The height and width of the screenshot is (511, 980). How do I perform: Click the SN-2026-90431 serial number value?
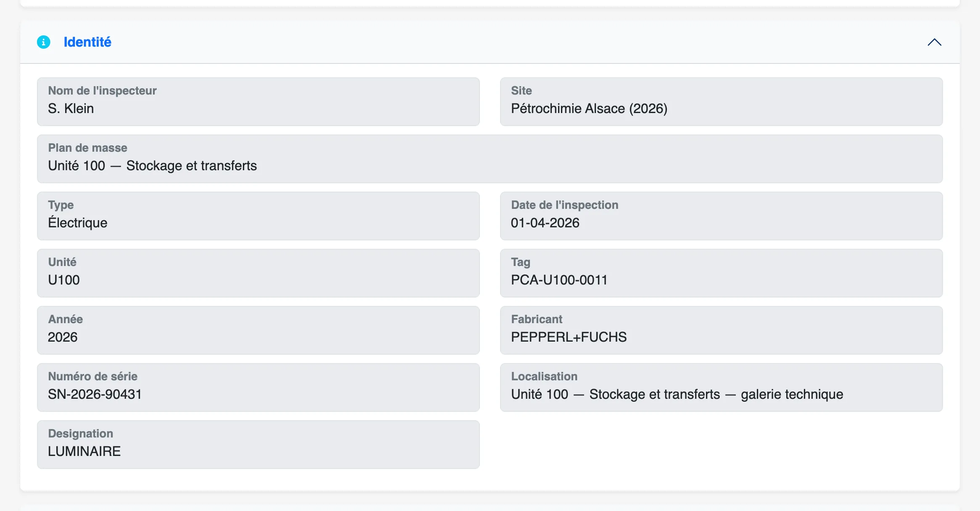click(95, 394)
